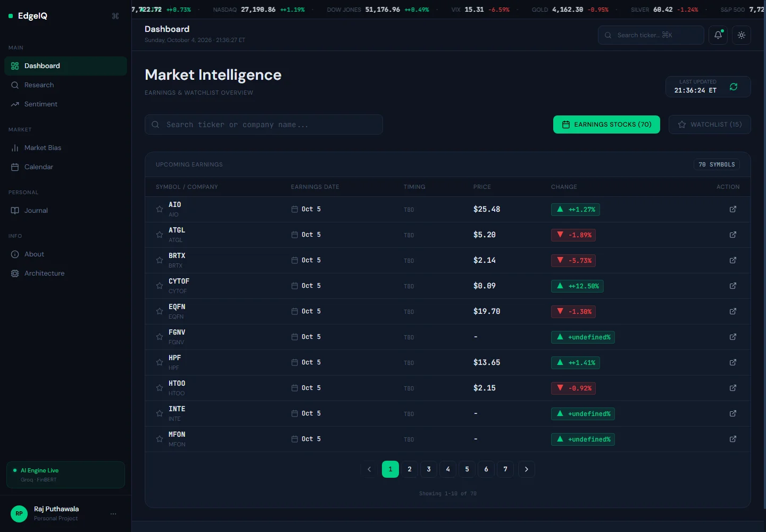Viewport: 766px width, 532px height.
Task: Select the Earnings Stocks (70) tab
Action: (606, 124)
